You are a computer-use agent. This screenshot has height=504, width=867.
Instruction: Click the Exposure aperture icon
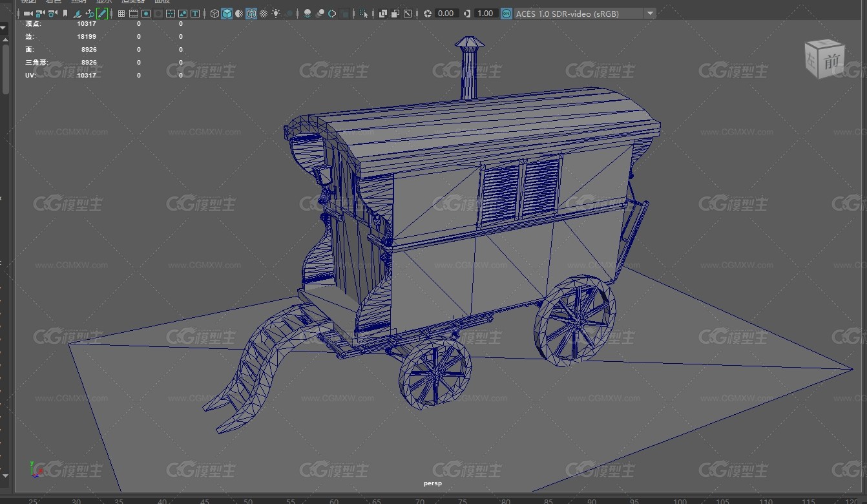(428, 14)
